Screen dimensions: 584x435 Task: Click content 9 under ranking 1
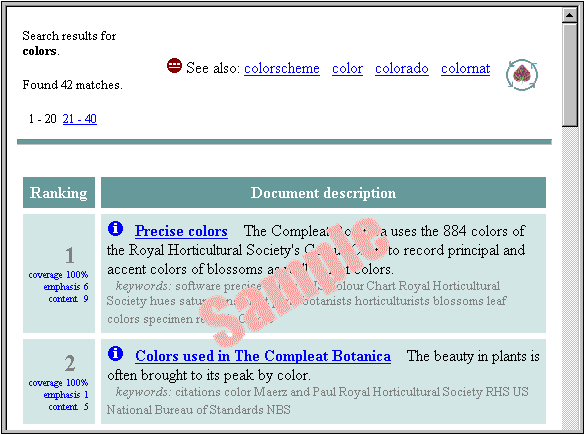[69, 299]
